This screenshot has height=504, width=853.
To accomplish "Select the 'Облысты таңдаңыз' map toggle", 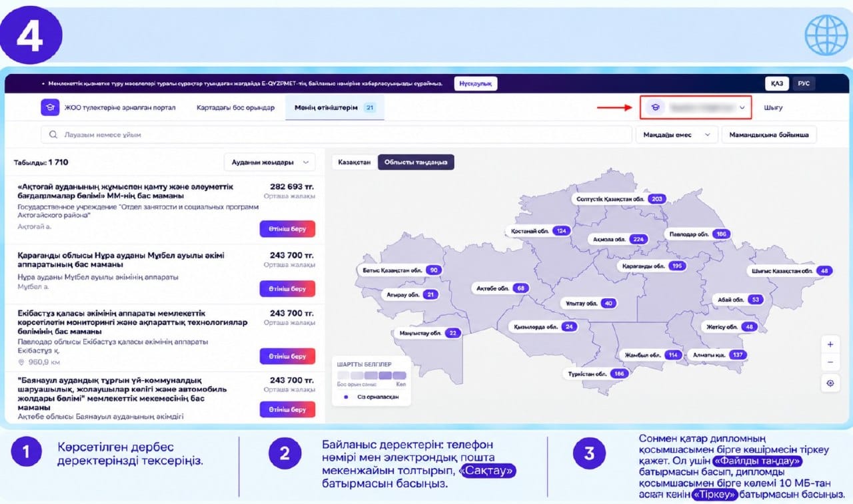I will tap(416, 162).
